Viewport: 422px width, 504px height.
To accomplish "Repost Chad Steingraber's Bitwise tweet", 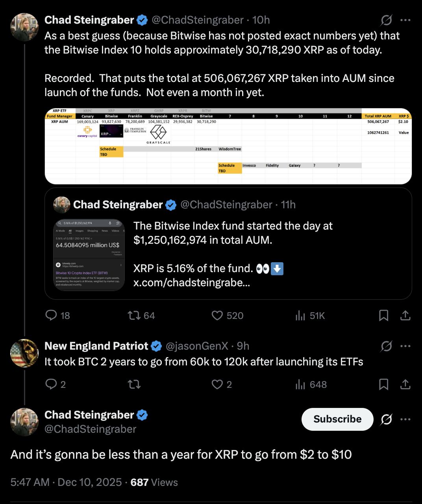I will (x=134, y=315).
